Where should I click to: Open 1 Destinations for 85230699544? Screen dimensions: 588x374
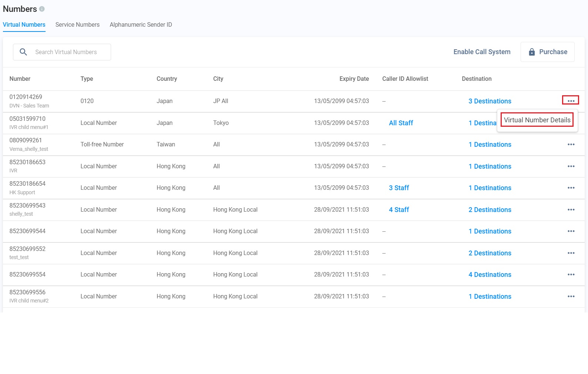coord(490,231)
